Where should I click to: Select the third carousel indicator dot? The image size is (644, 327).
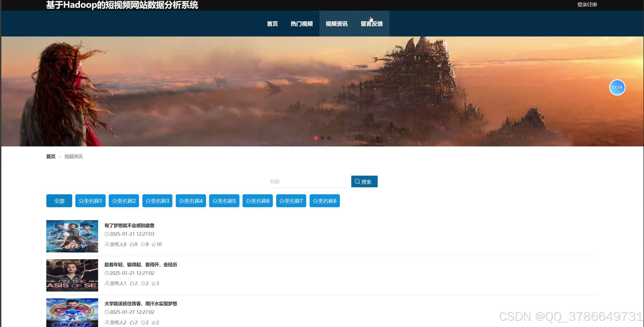329,138
